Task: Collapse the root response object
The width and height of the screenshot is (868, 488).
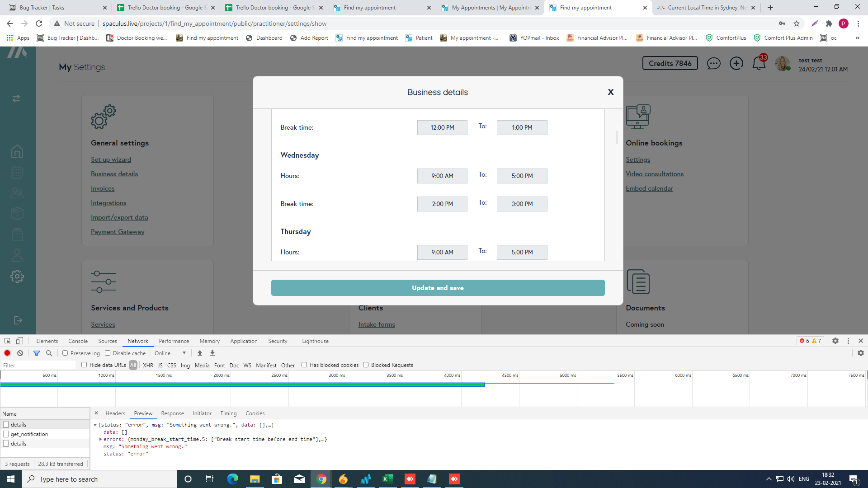Action: click(95, 425)
